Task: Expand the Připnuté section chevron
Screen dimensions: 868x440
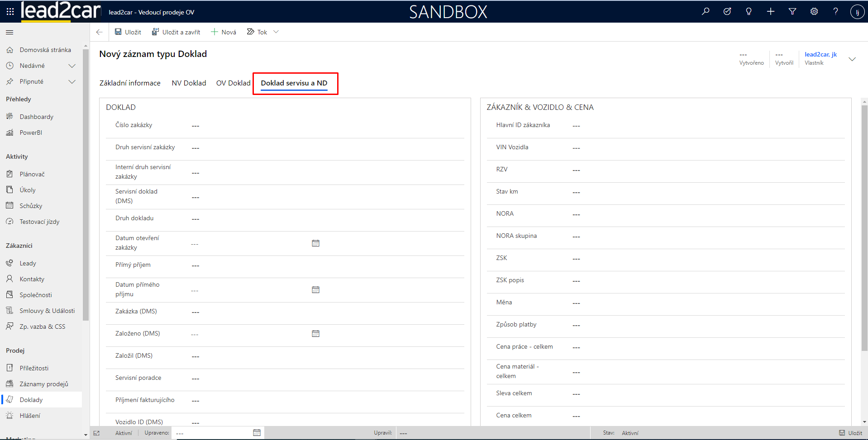Action: click(72, 82)
